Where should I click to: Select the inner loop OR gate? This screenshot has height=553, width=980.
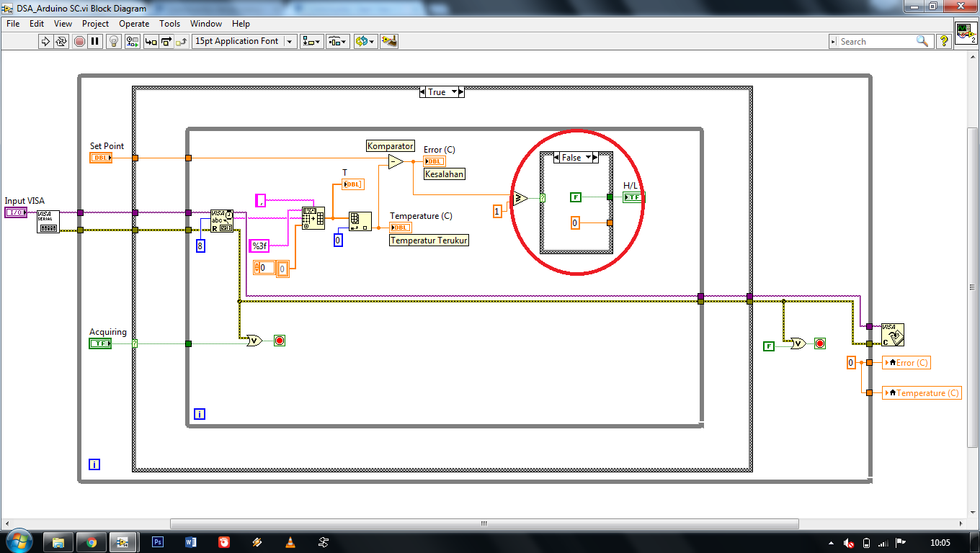click(254, 341)
